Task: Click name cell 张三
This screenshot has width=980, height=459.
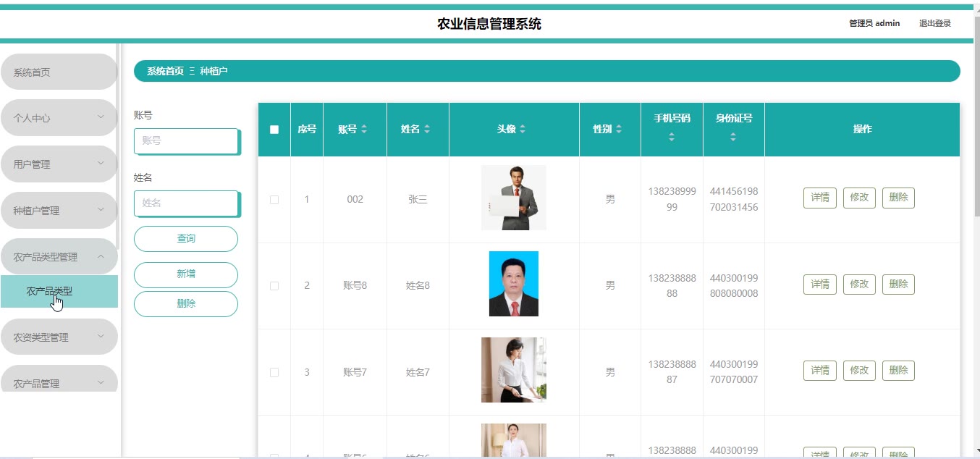Action: [x=418, y=200]
